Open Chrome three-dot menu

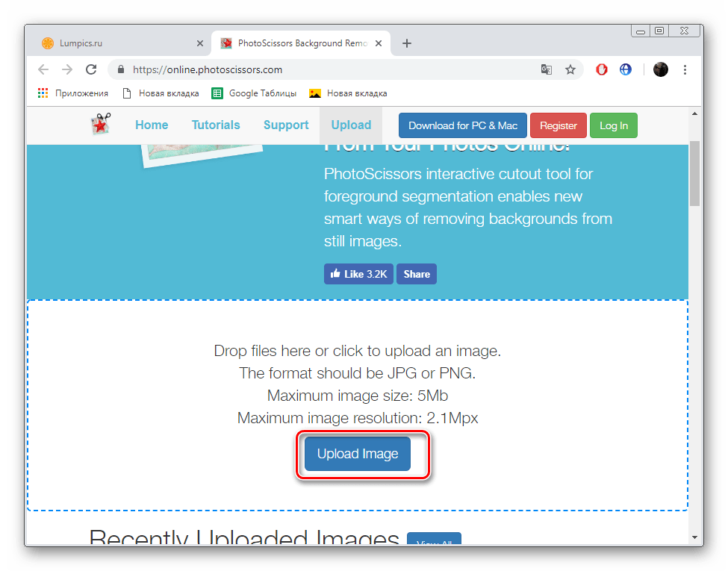tap(685, 69)
